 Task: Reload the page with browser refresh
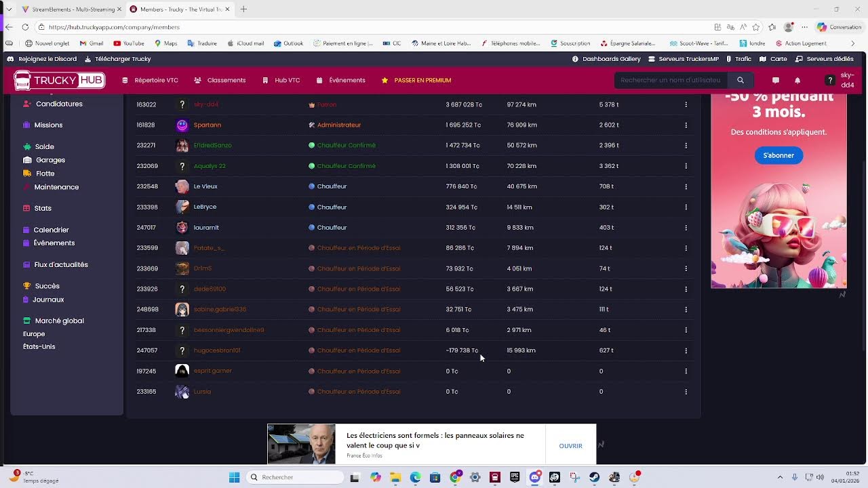tap(25, 27)
